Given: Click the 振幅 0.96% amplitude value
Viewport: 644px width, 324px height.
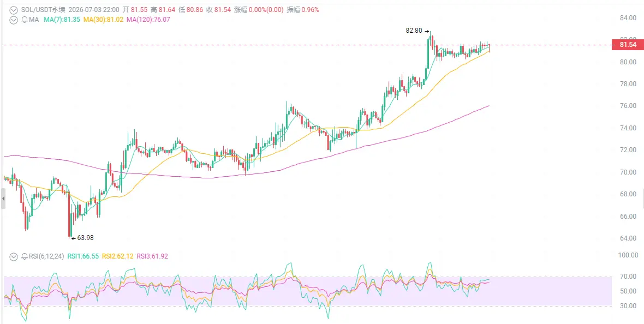Looking at the screenshot, I should 303,9.
